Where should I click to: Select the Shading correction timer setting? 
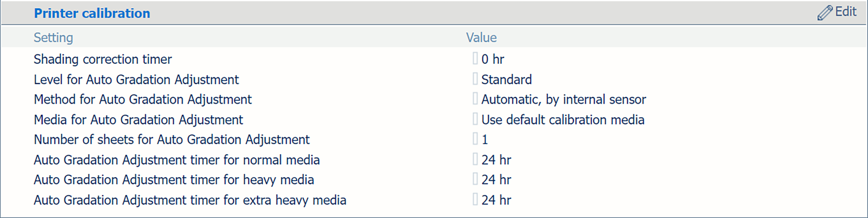[x=103, y=59]
